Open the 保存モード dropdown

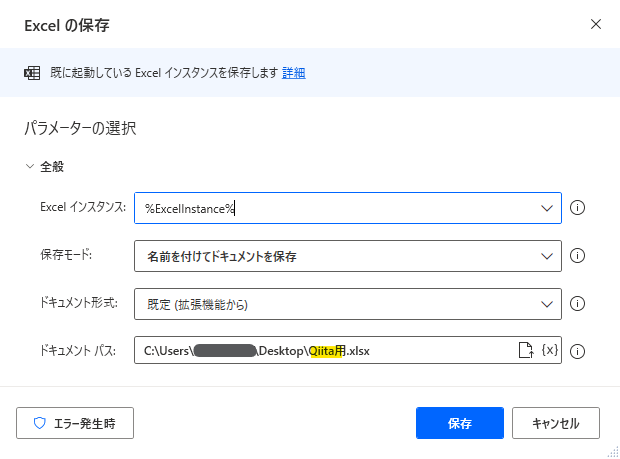click(348, 256)
